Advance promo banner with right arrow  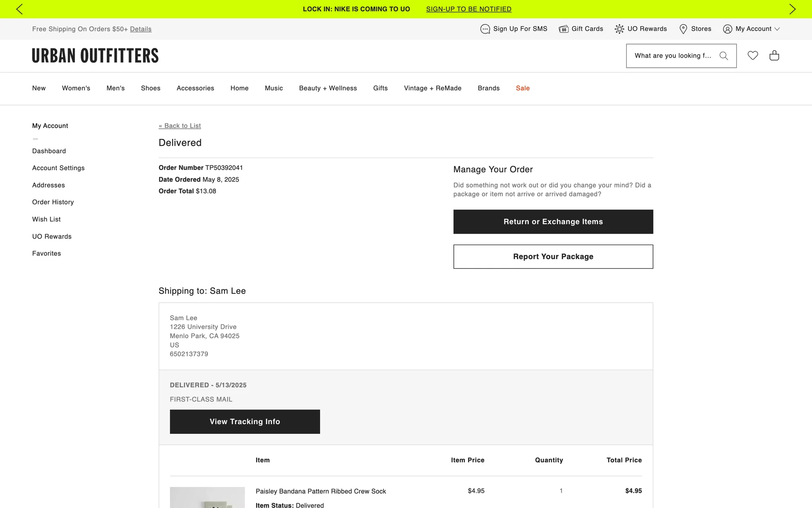click(x=792, y=9)
